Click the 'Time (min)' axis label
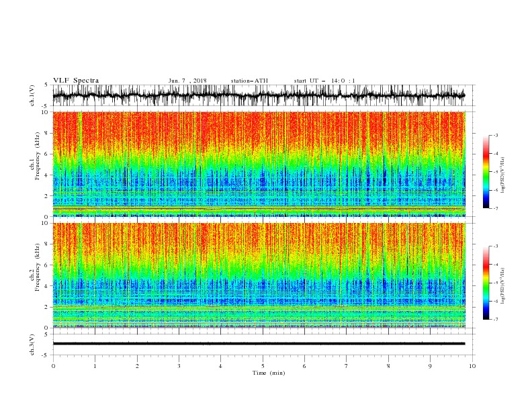532x411 pixels. point(269,373)
